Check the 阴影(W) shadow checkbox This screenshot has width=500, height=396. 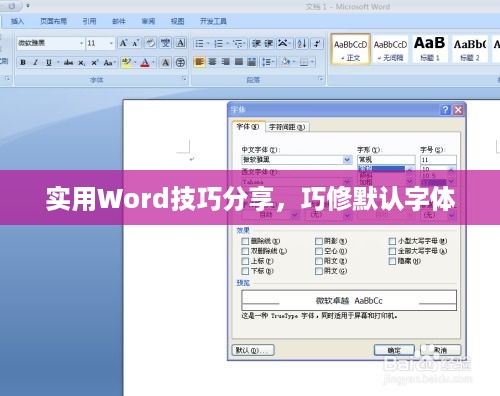pos(319,241)
